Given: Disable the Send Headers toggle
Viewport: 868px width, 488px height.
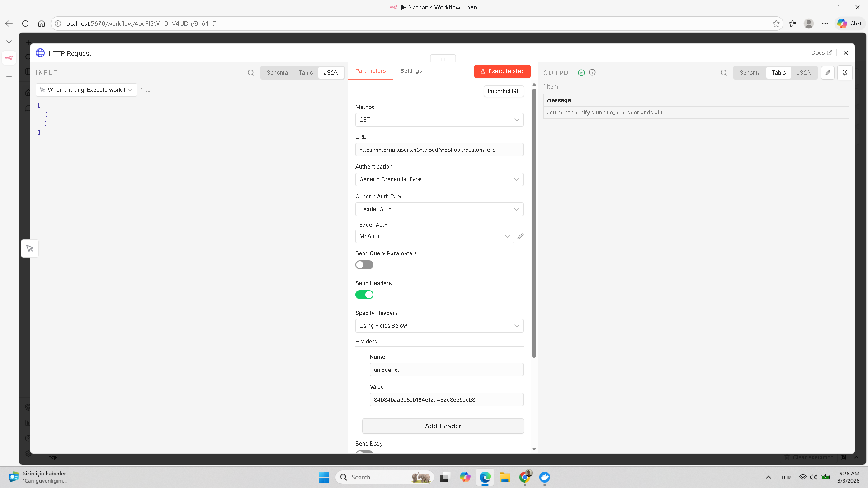Looking at the screenshot, I should coord(364,295).
